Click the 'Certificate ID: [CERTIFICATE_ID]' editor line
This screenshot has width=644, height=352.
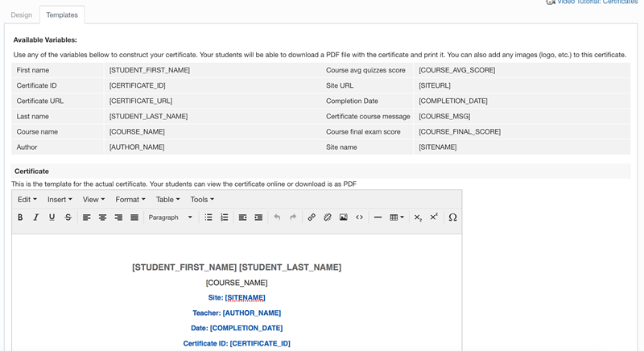click(237, 343)
